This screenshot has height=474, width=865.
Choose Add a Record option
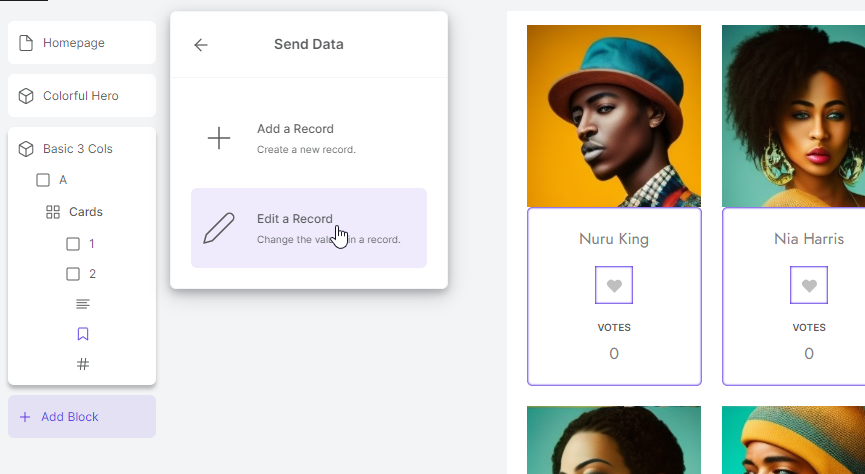coord(309,138)
